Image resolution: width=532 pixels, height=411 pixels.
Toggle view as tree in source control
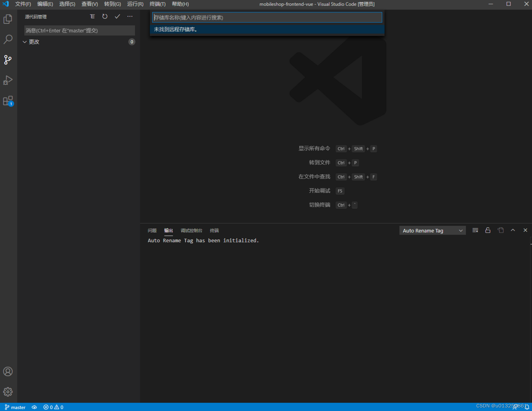pyautogui.click(x=92, y=17)
